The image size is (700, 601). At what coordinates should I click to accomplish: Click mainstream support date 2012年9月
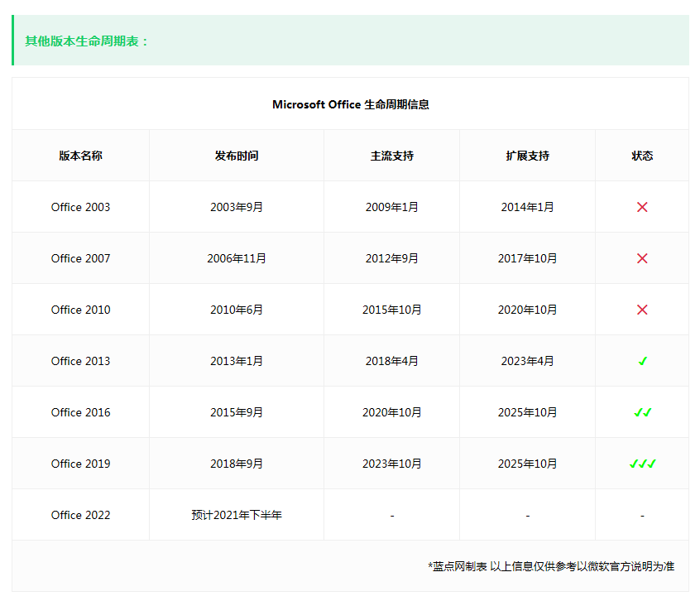392,258
